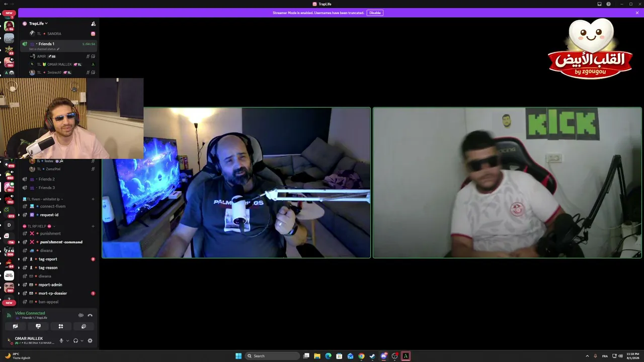Open the Discord inbox icon in title bar
Screen dimensions: 644x362
click(599, 4)
